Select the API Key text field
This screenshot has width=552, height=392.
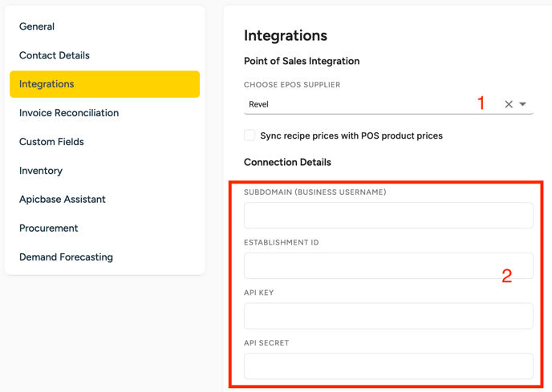click(x=388, y=316)
